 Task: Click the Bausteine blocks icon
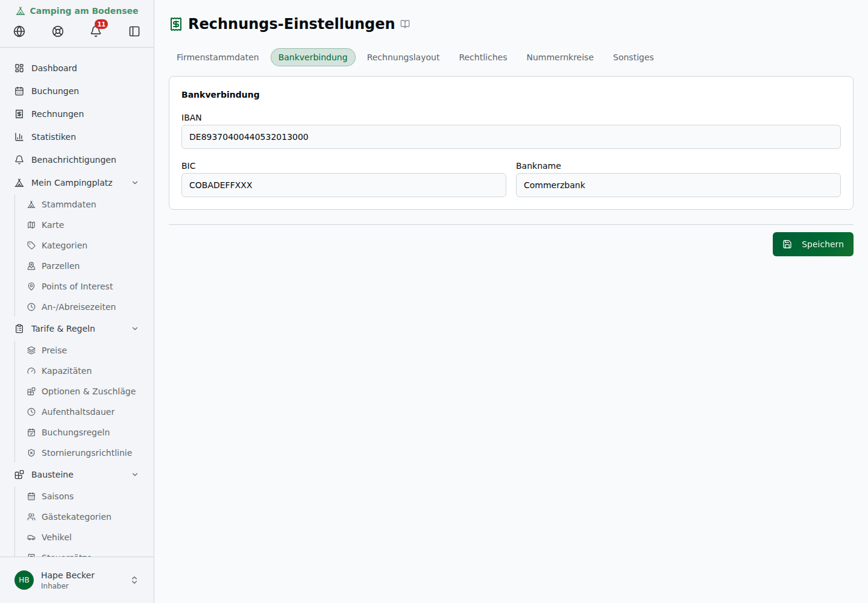19,475
